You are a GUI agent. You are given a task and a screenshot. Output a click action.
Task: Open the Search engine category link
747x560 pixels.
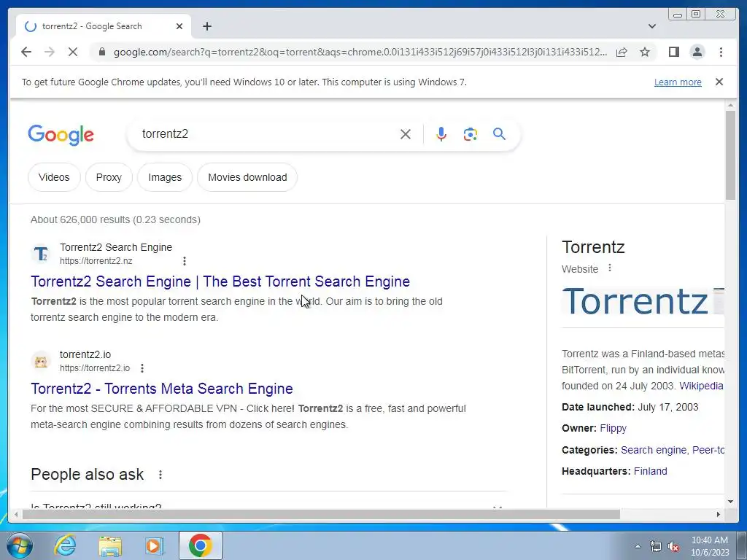[653, 450]
